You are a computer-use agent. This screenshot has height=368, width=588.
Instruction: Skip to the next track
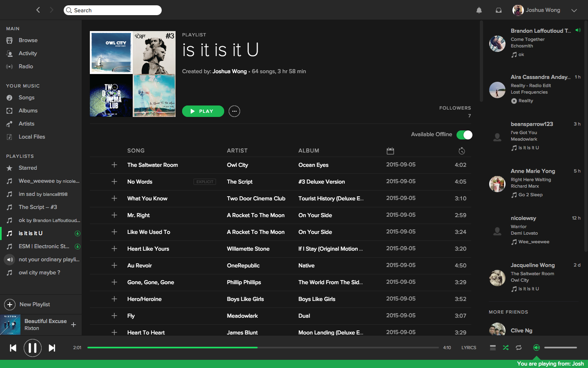coord(52,348)
